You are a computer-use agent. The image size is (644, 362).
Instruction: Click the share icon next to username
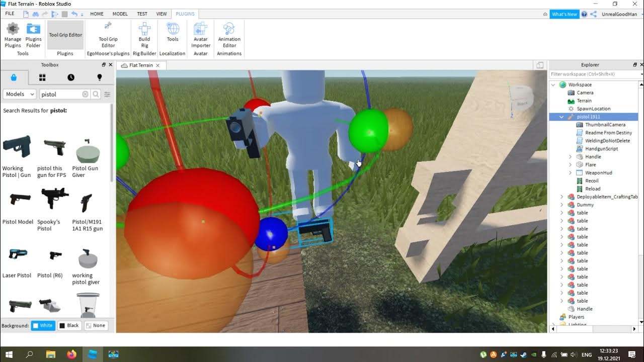(593, 14)
